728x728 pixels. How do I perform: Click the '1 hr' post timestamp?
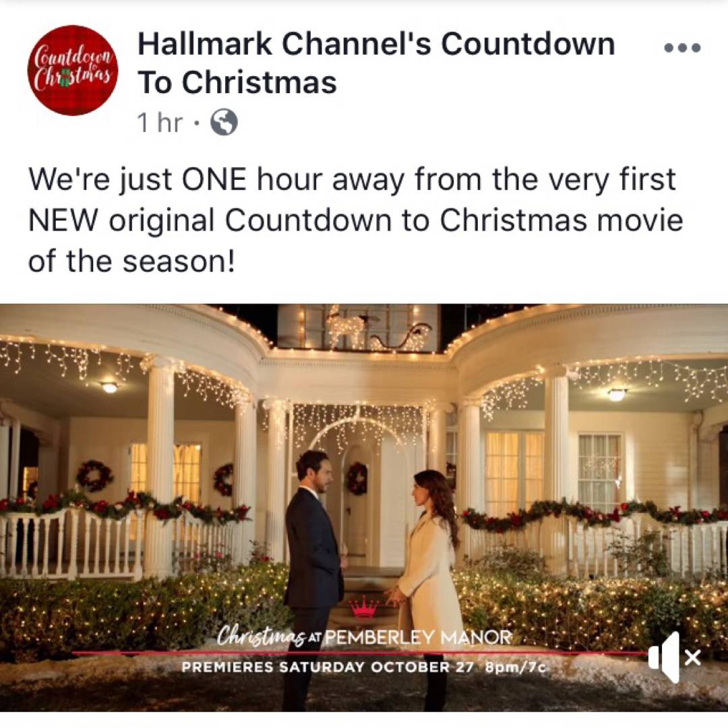pyautogui.click(x=160, y=123)
